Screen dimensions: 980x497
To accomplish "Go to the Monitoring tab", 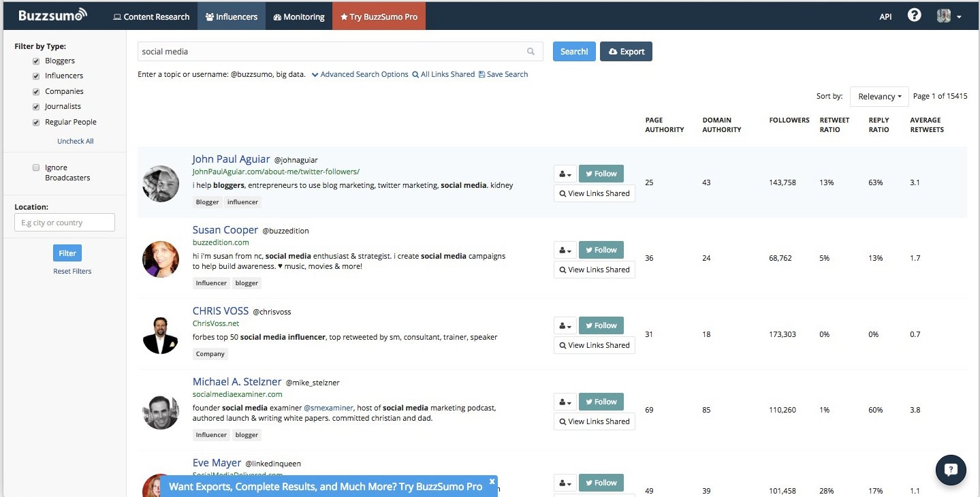I will coord(299,16).
